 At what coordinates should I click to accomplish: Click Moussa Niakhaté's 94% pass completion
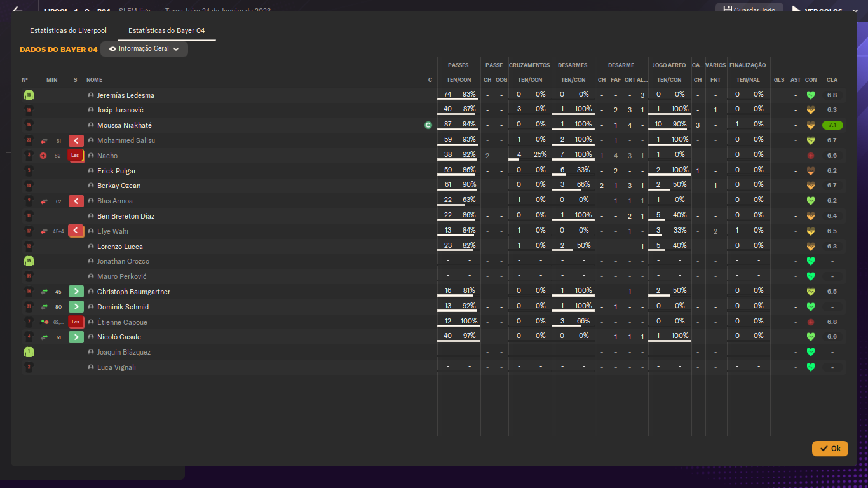point(469,125)
